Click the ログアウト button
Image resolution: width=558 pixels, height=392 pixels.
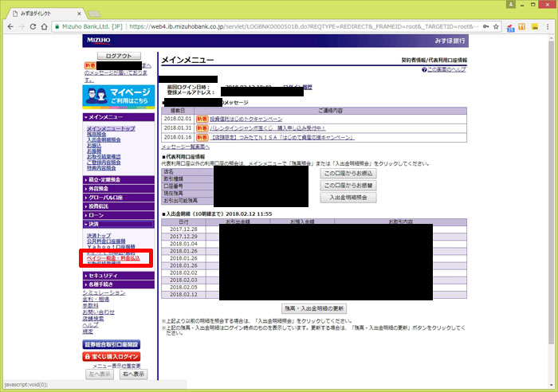[119, 56]
